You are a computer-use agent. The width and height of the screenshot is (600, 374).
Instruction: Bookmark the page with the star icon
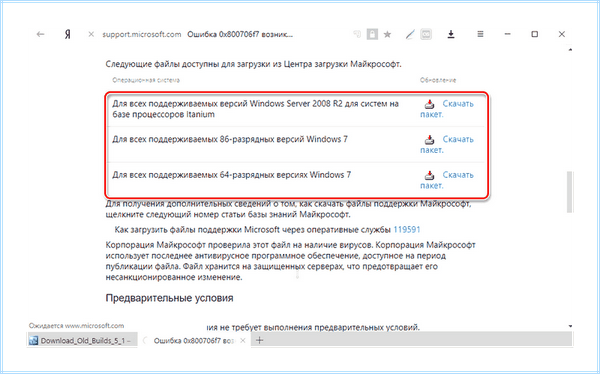click(387, 35)
